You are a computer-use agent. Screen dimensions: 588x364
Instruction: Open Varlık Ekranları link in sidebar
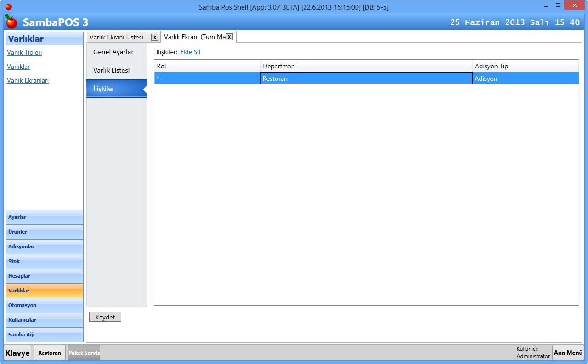28,80
